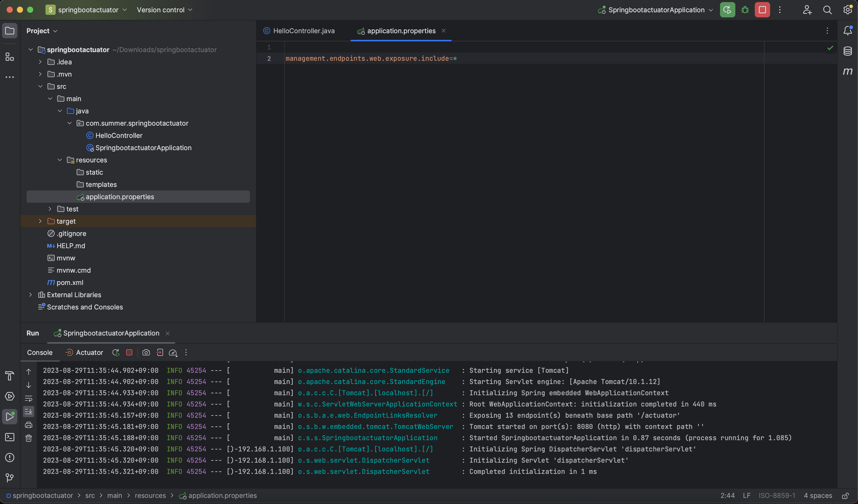Start debugging with the bug icon
Image resolution: width=858 pixels, height=504 pixels.
[x=745, y=10]
